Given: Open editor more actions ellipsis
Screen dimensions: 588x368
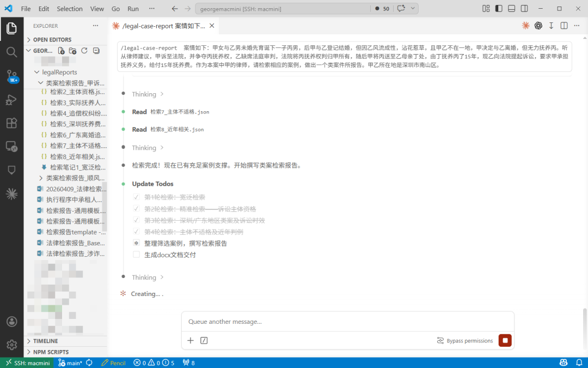Looking at the screenshot, I should (577, 26).
